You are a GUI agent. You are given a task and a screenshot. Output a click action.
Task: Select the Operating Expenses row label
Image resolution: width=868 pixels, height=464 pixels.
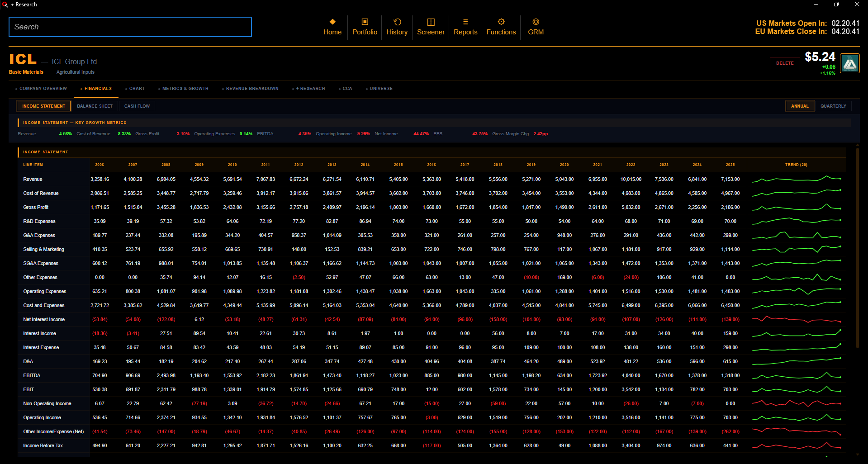[x=44, y=292]
